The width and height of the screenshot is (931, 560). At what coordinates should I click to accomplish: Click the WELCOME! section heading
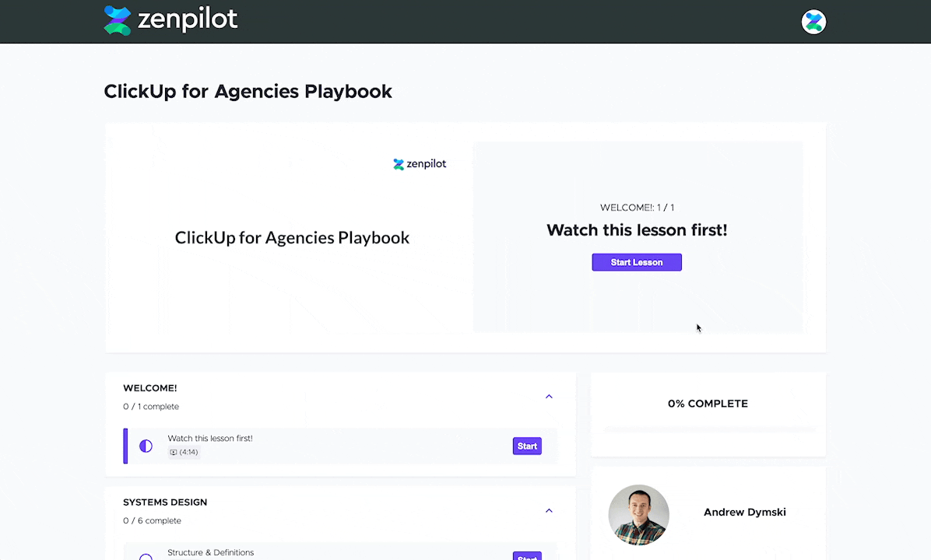[150, 388]
